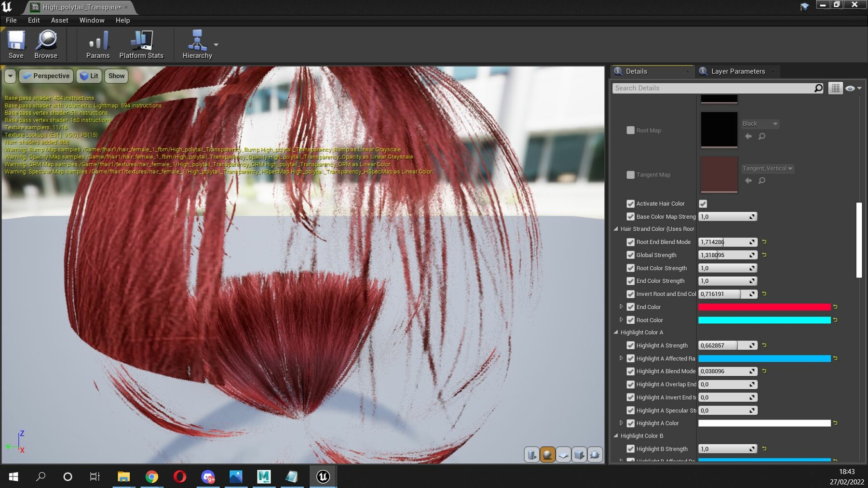The image size is (868, 488).
Task: Use selected asset for Tangent Map
Action: 748,181
